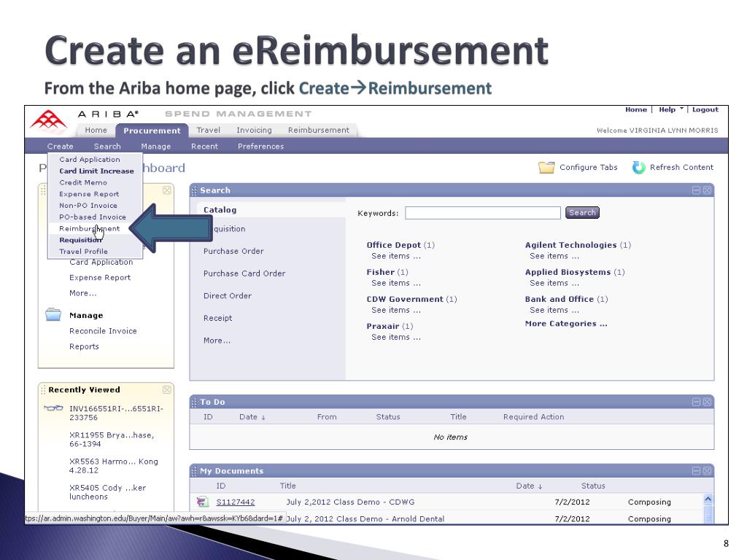Open Applied Biosystems catalog category
Image resolution: width=747 pixels, height=560 pixels.
tap(568, 272)
